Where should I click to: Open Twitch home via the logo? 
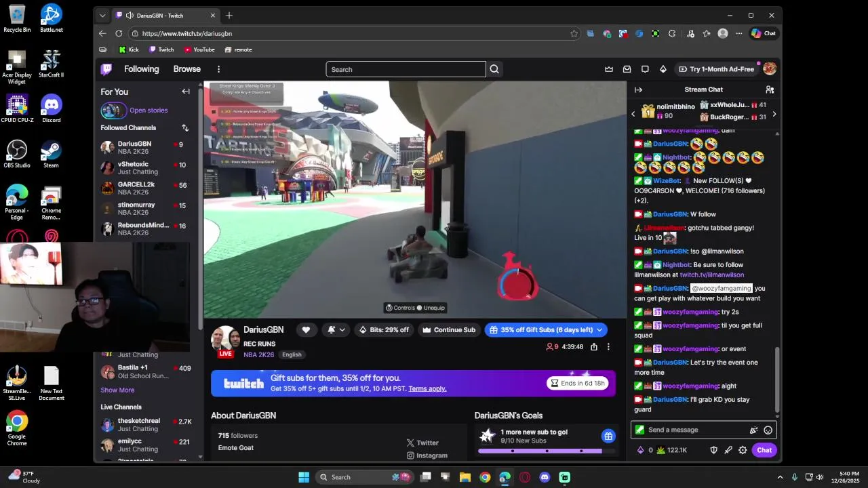click(x=106, y=69)
